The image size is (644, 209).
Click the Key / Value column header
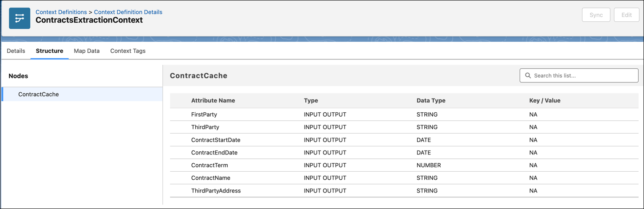(x=545, y=101)
